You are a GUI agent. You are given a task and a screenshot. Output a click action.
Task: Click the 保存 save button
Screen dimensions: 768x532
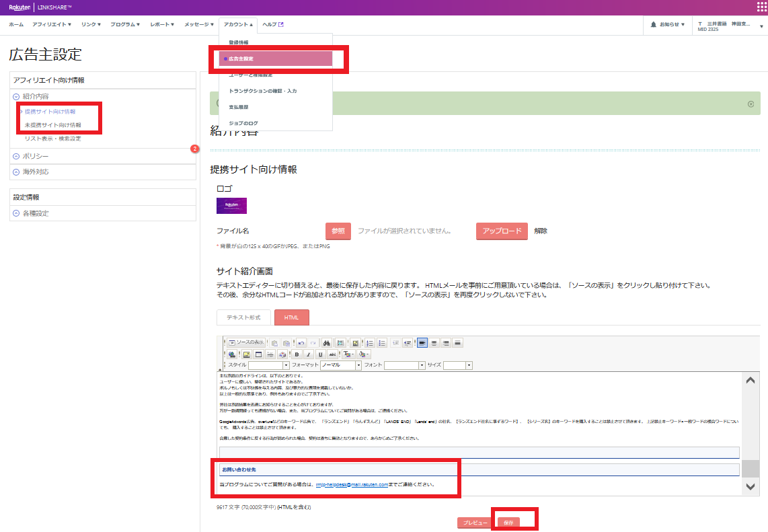(x=508, y=523)
